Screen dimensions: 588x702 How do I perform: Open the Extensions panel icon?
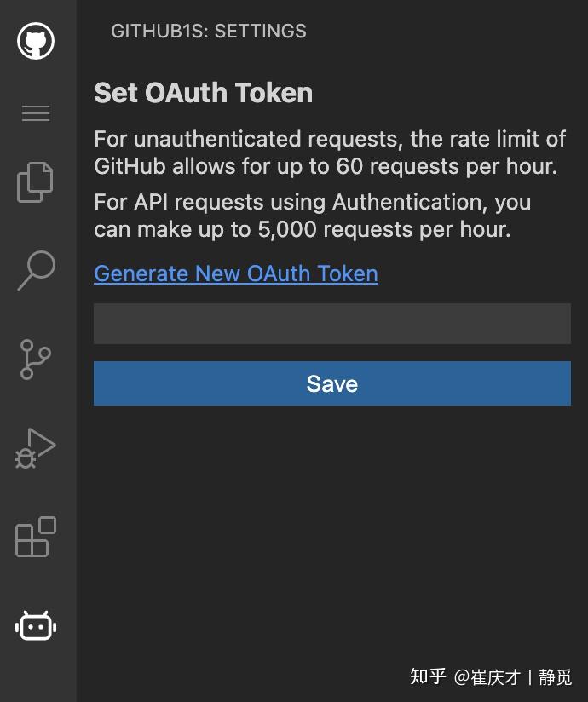(x=35, y=538)
